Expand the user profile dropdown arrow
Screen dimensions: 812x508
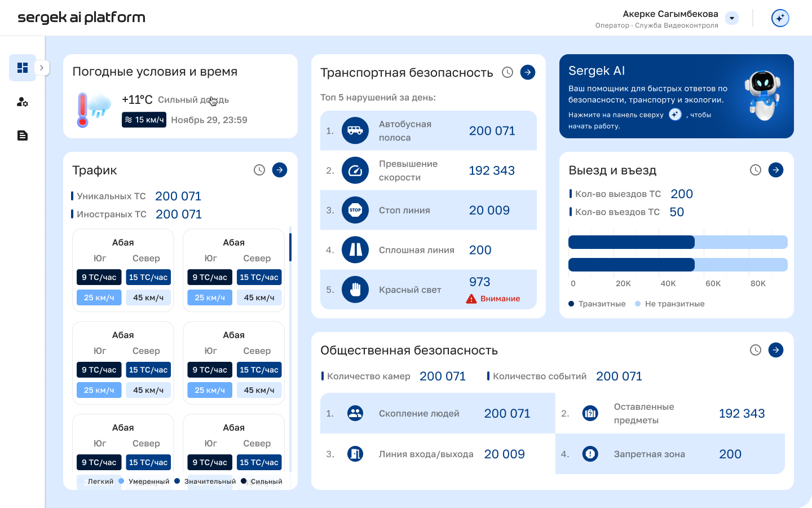click(732, 18)
